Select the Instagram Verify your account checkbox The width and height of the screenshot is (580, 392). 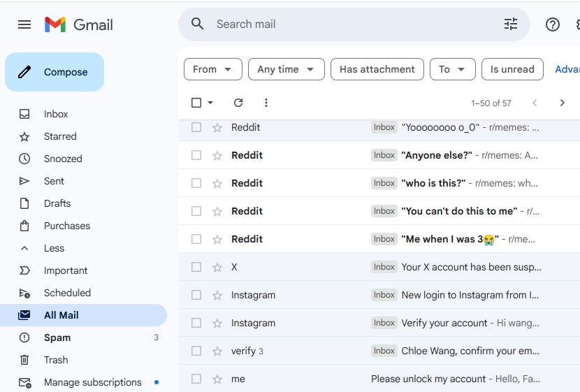coord(196,323)
